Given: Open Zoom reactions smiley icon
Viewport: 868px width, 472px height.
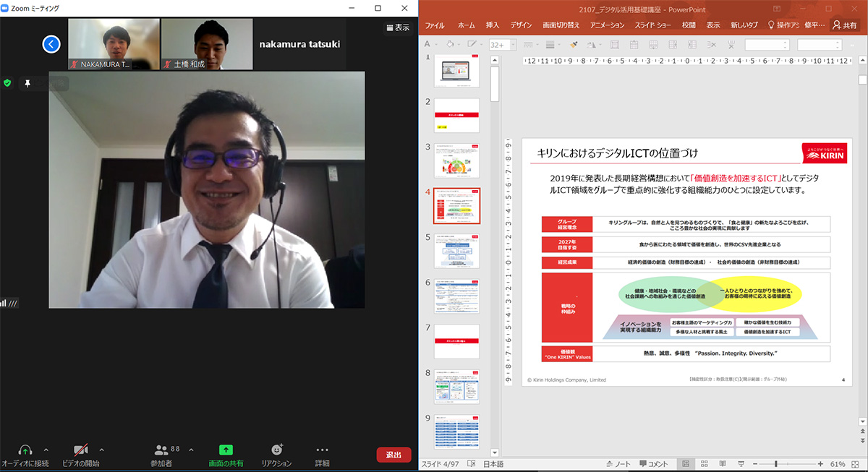Looking at the screenshot, I should pyautogui.click(x=276, y=450).
